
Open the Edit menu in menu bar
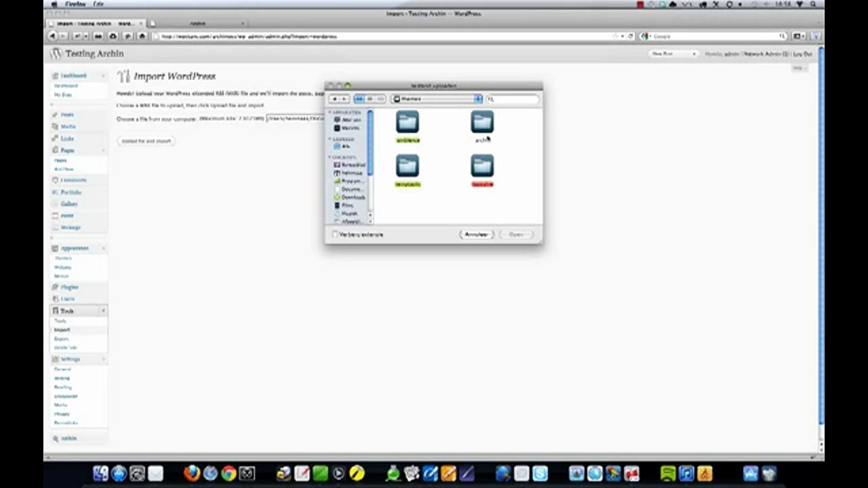pos(98,4)
